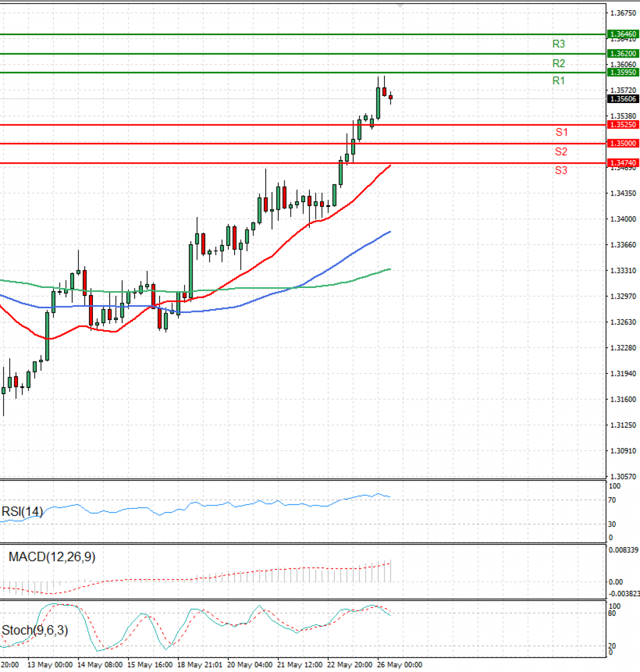Select the S2 support label
The height and width of the screenshot is (672, 640).
(561, 151)
